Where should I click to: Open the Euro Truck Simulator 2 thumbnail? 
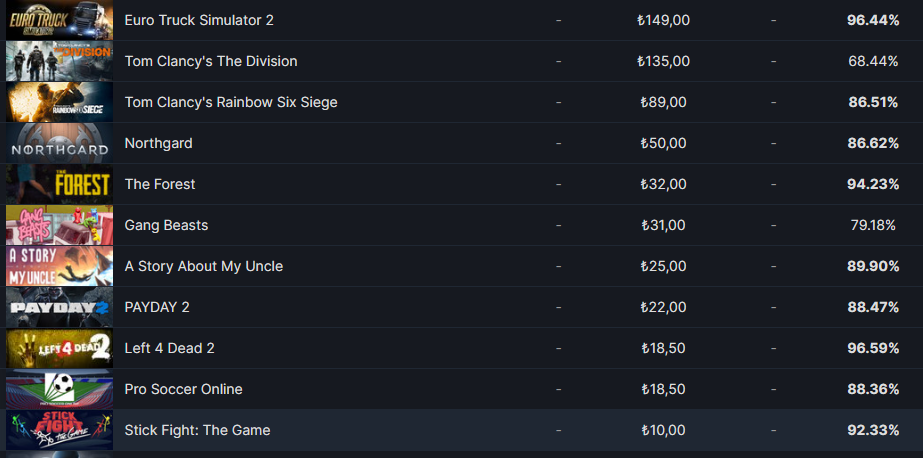(59, 20)
